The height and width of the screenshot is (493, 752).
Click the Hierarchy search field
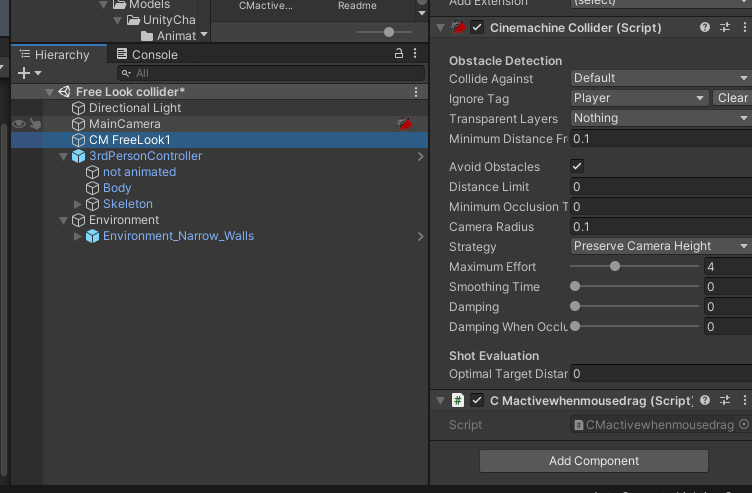pyautogui.click(x=271, y=73)
